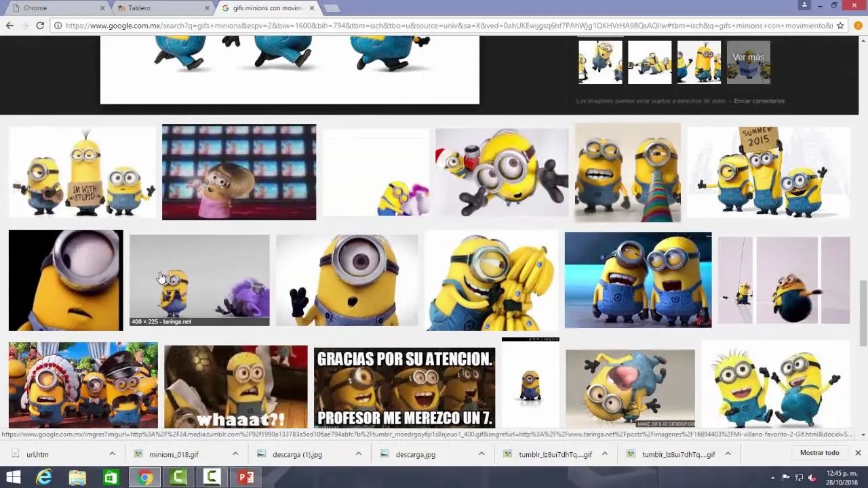Close the Chrome tab
The image size is (868, 488).
[x=102, y=8]
